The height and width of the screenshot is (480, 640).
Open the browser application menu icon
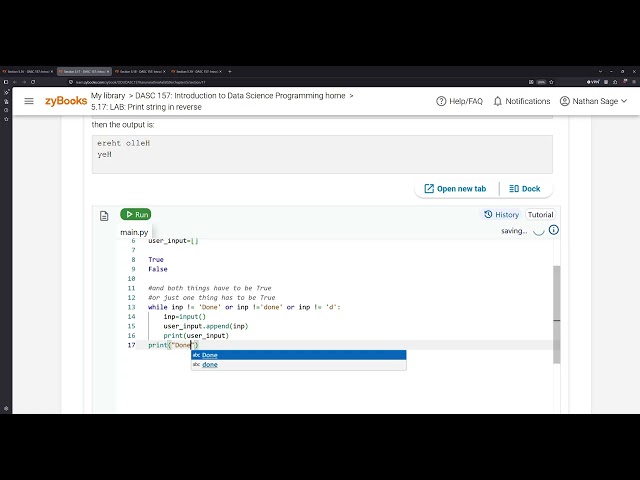[x=634, y=82]
